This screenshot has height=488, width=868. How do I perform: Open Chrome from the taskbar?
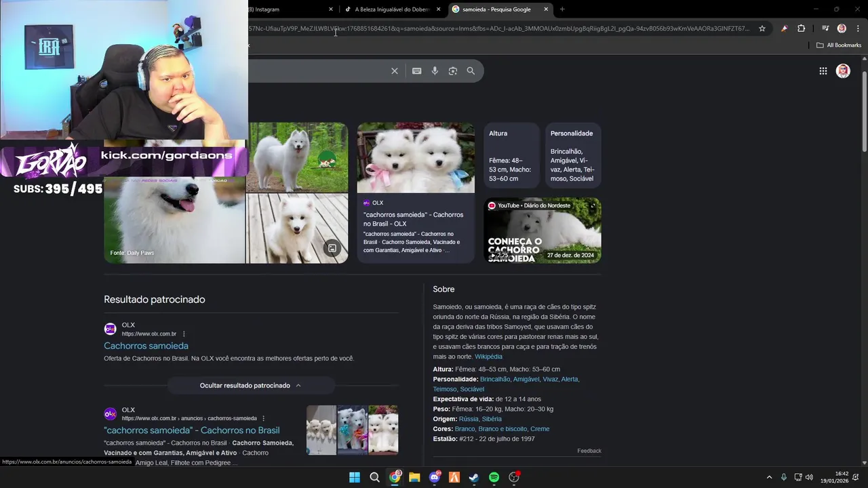(395, 477)
